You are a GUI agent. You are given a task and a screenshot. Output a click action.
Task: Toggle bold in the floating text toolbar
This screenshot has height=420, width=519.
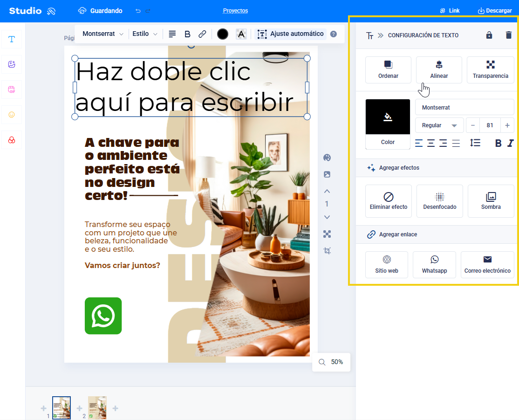coord(187,34)
